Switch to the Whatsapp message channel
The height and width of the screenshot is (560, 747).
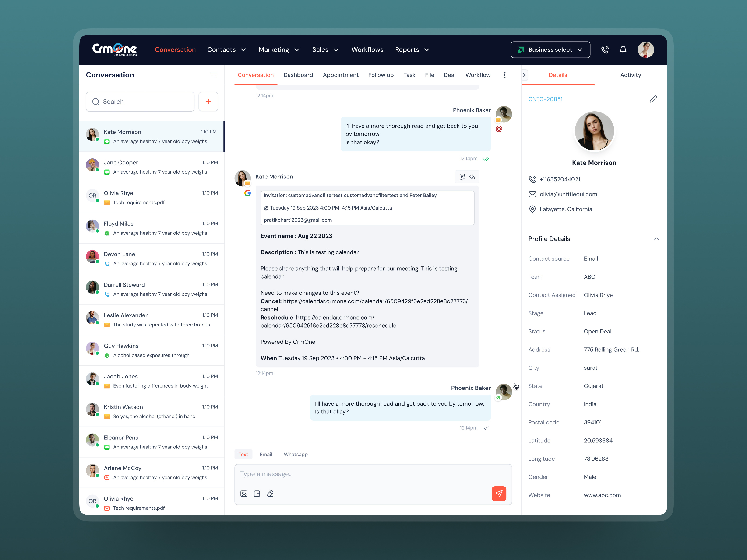(x=296, y=454)
